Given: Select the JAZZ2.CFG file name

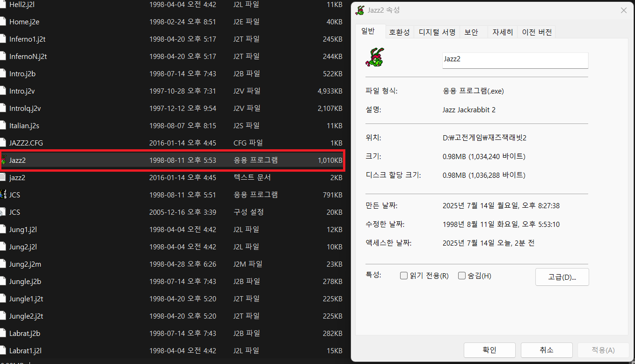Looking at the screenshot, I should pyautogui.click(x=26, y=143).
